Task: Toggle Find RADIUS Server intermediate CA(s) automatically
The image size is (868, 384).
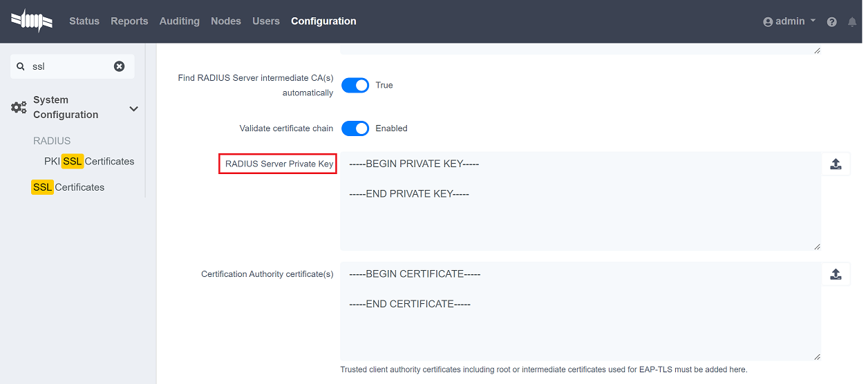Action: click(x=355, y=86)
